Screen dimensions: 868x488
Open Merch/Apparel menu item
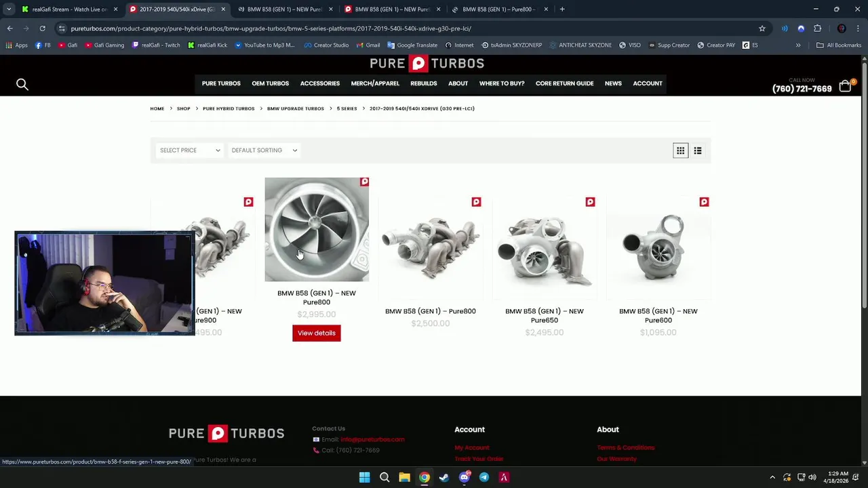375,83
